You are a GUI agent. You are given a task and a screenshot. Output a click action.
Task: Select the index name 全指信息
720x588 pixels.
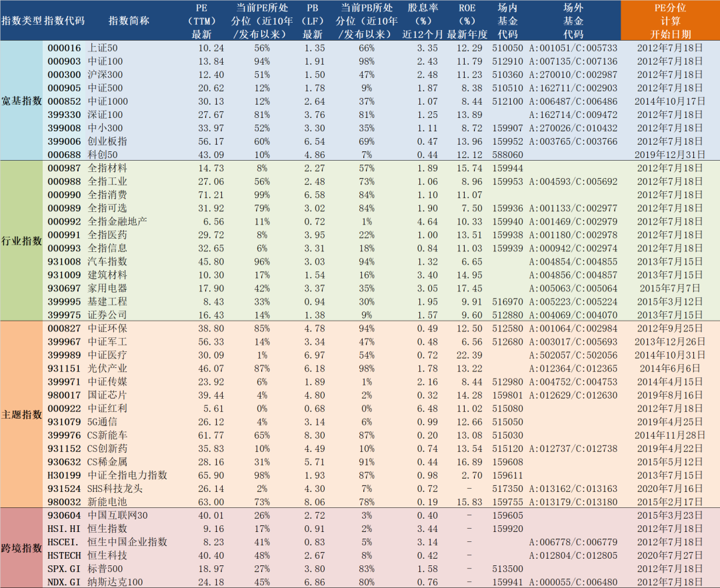point(107,248)
